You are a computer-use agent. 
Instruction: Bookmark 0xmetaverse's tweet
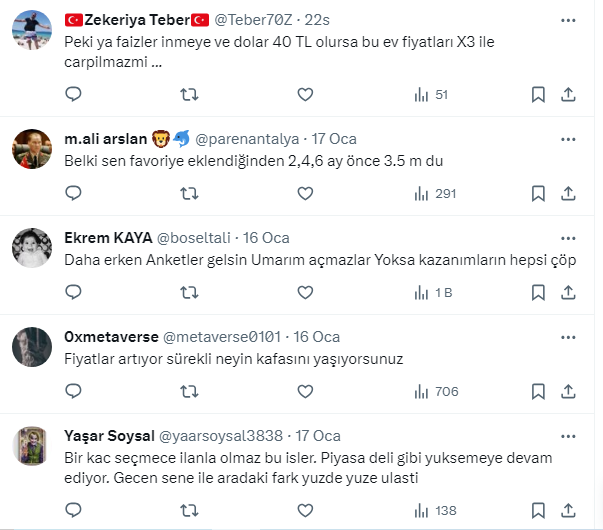[x=538, y=392]
